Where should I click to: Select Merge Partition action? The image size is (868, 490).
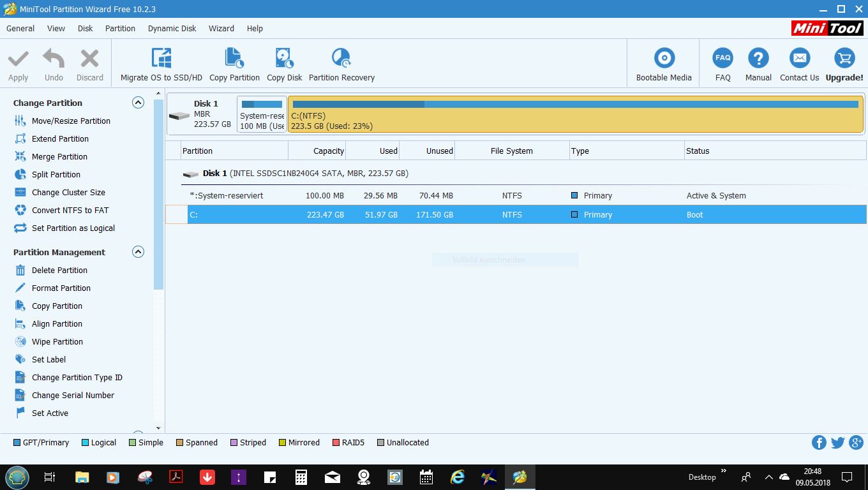59,156
